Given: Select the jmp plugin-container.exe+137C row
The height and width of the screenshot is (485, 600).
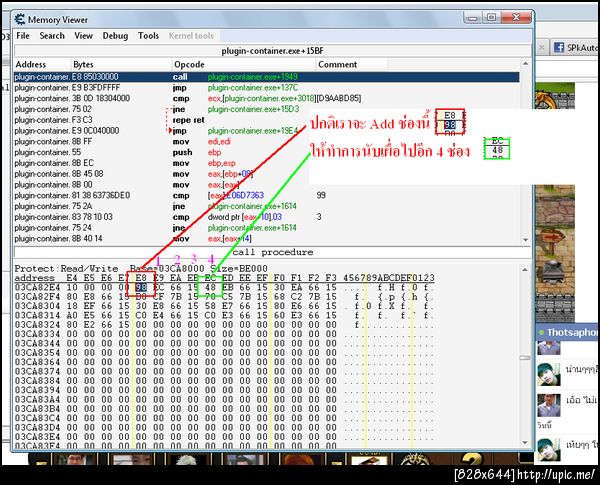Looking at the screenshot, I should [x=267, y=88].
